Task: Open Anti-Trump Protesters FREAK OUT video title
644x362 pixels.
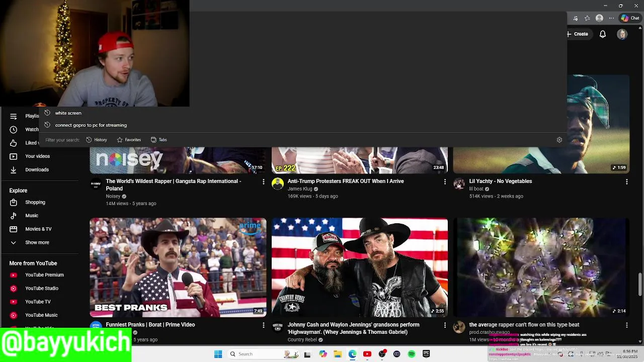Action: point(346,181)
